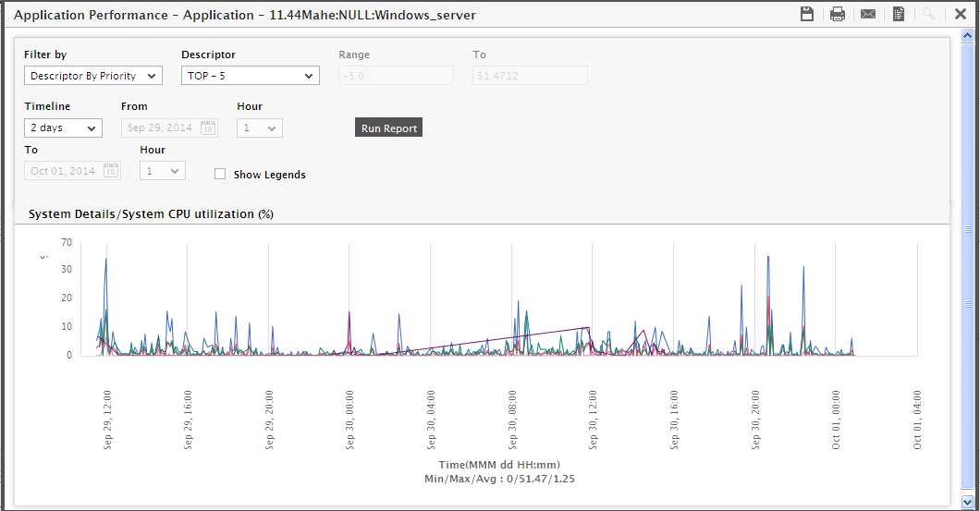Image resolution: width=980 pixels, height=511 pixels.
Task: Click the scrollbar up arrow
Action: click(x=967, y=36)
